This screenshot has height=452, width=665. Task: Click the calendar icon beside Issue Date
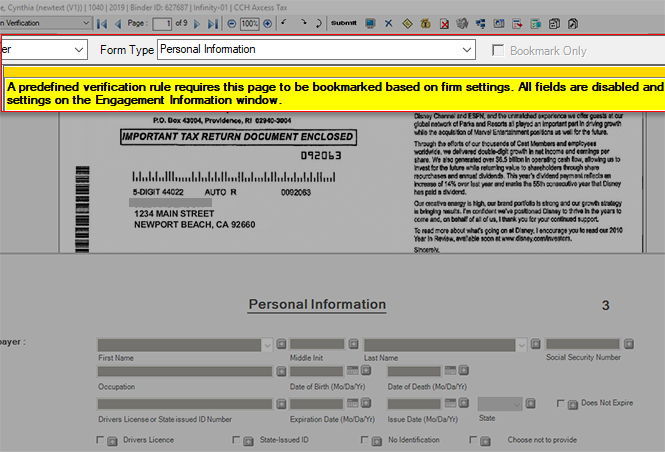click(x=450, y=402)
